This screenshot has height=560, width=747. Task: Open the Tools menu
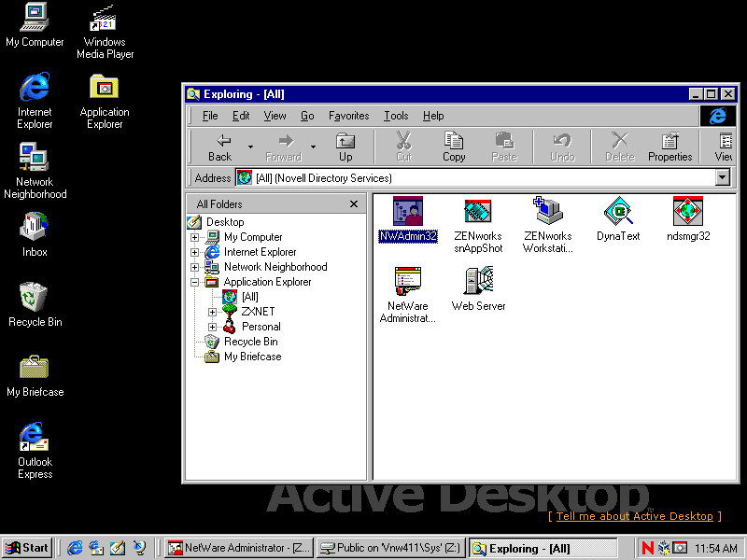pyautogui.click(x=396, y=116)
